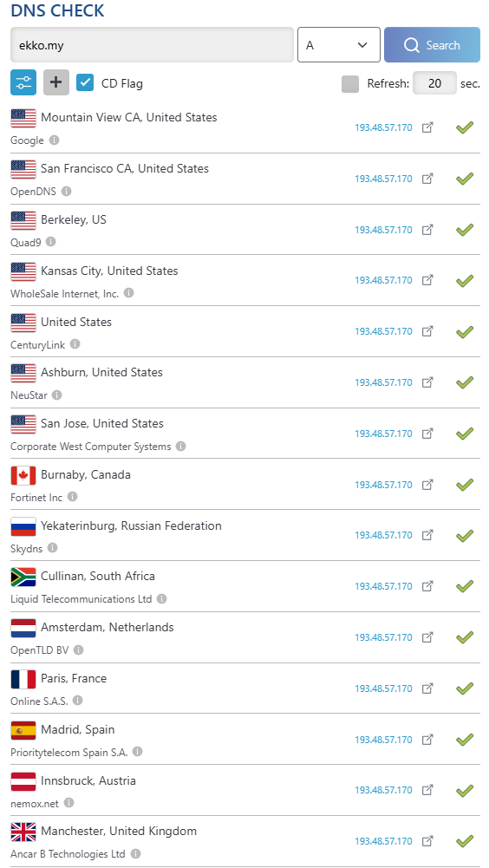The width and height of the screenshot is (489, 868).
Task: Open external link icon for Paris, France
Action: tap(427, 689)
